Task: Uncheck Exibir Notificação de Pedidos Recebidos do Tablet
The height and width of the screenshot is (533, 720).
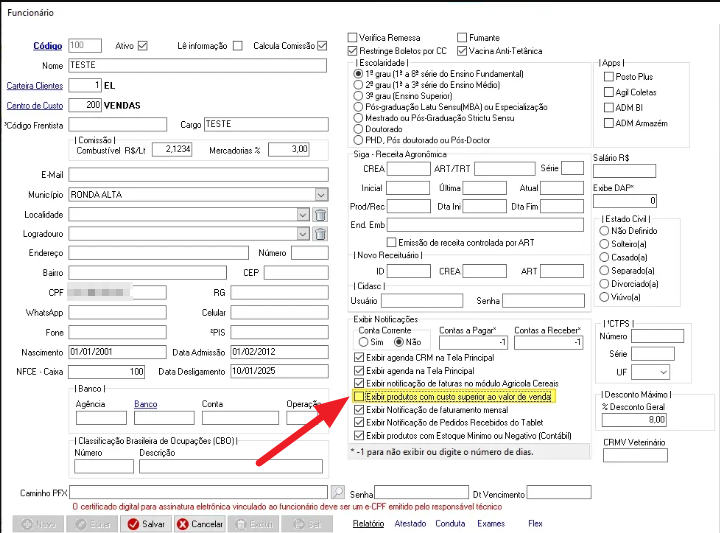Action: [359, 422]
